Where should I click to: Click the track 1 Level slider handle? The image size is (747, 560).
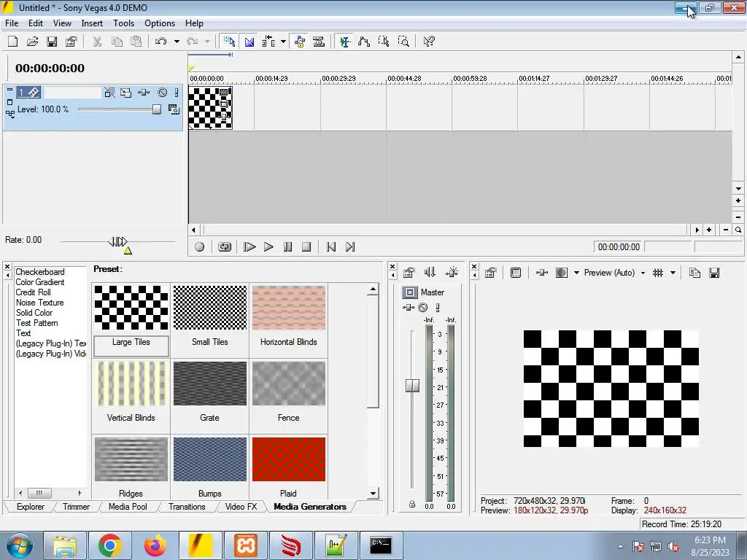click(156, 109)
